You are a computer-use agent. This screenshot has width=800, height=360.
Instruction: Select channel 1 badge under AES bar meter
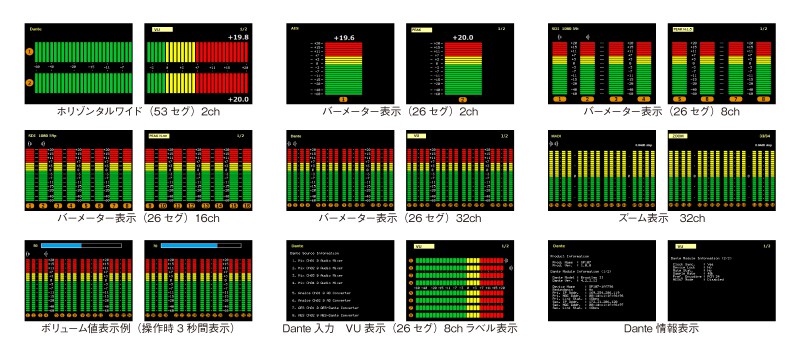(x=343, y=99)
